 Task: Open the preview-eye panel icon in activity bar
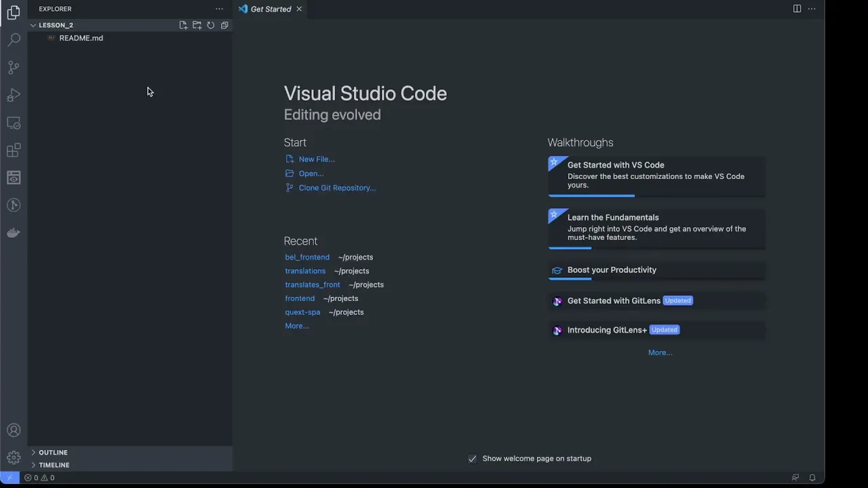(14, 178)
